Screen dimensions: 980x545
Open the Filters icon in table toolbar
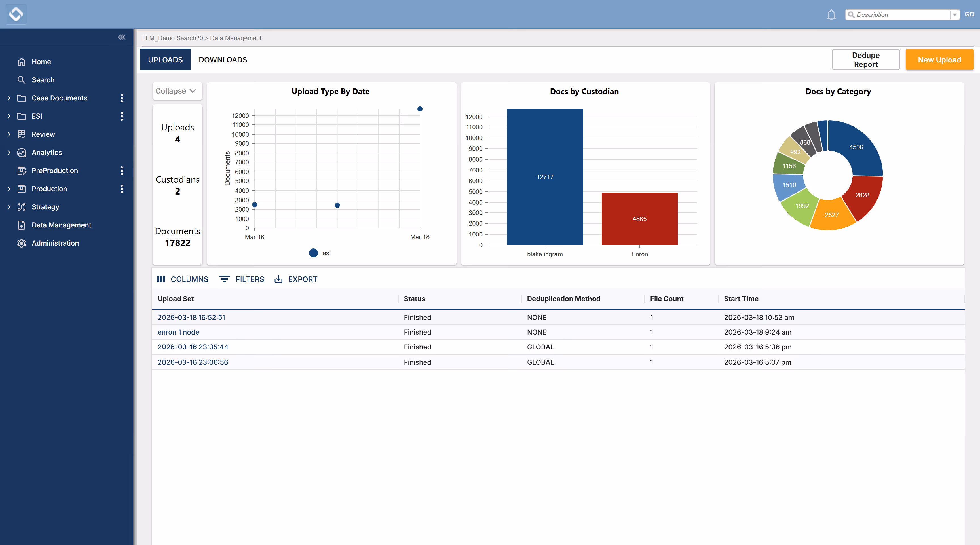(225, 279)
